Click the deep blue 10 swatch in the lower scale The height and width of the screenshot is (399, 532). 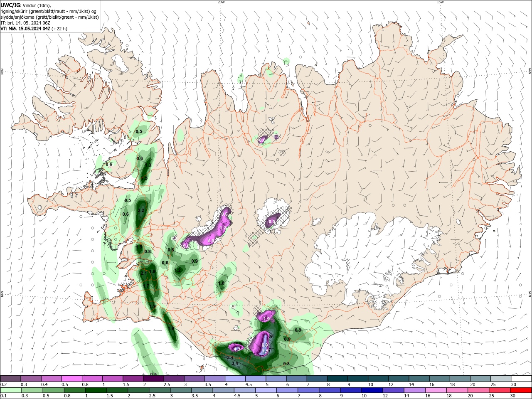click(372, 390)
